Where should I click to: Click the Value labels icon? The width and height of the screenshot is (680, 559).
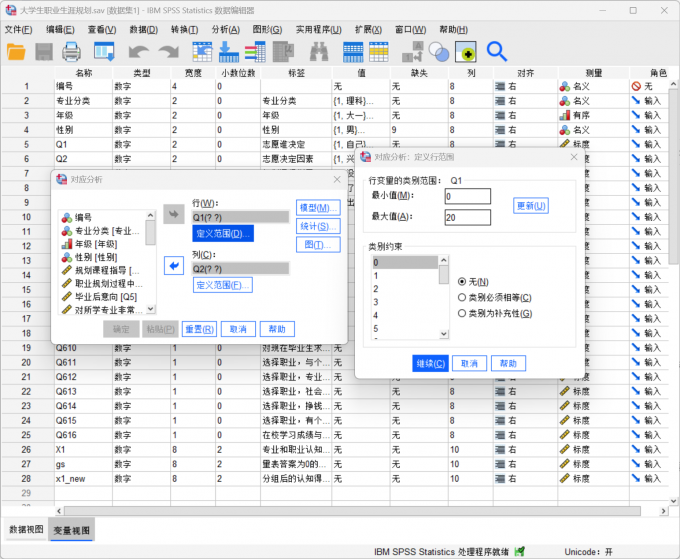click(x=465, y=52)
